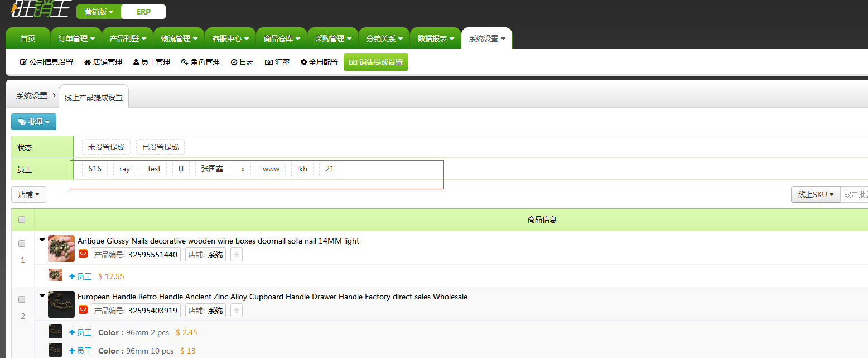
Task: Toggle the select-all checkbox in table header
Action: click(x=22, y=219)
